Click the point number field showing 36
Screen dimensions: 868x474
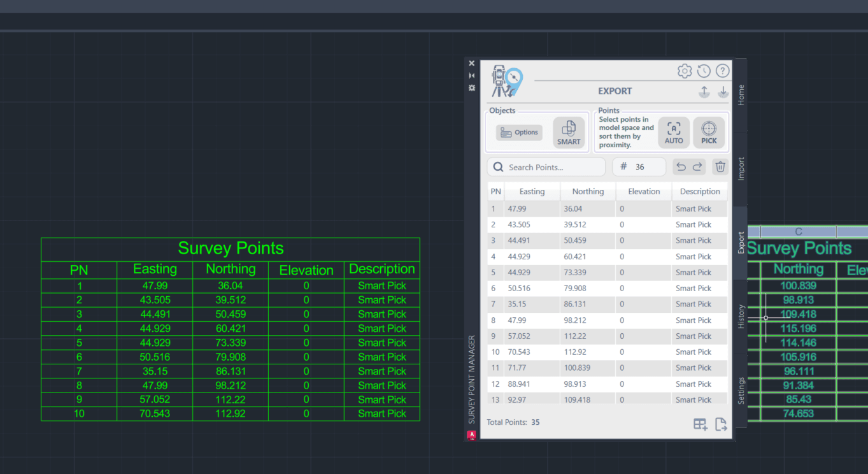coord(639,167)
